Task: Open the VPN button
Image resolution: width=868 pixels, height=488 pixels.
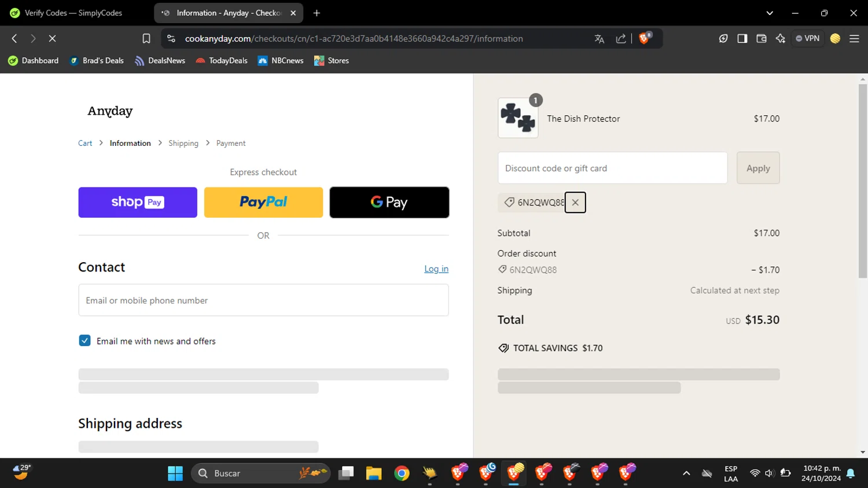Action: coord(808,38)
